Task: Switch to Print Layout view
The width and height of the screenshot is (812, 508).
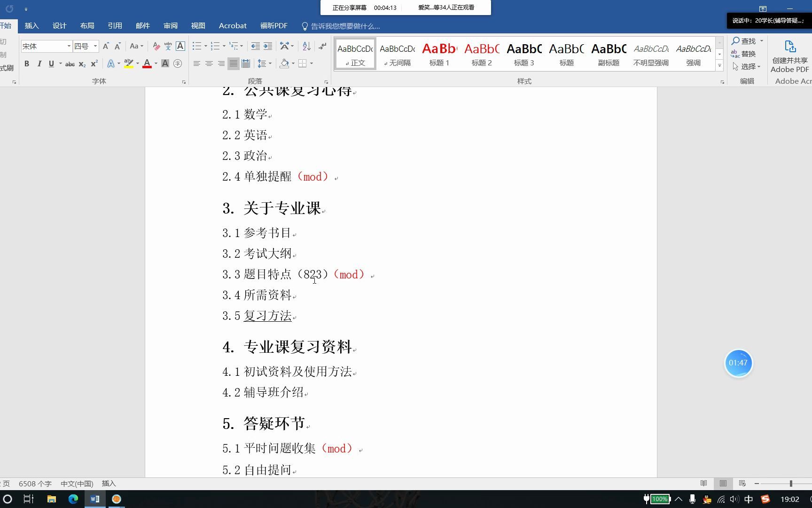Action: tap(723, 484)
